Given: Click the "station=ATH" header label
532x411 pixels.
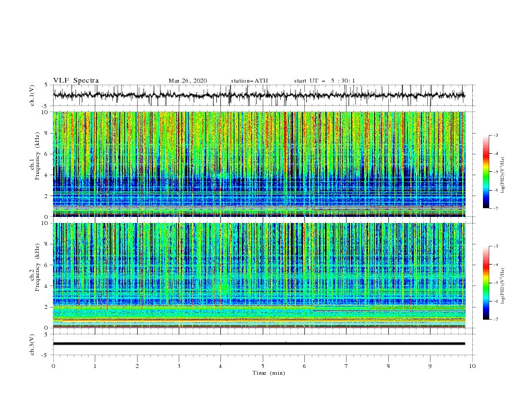Looking at the screenshot, I should tap(249, 81).
